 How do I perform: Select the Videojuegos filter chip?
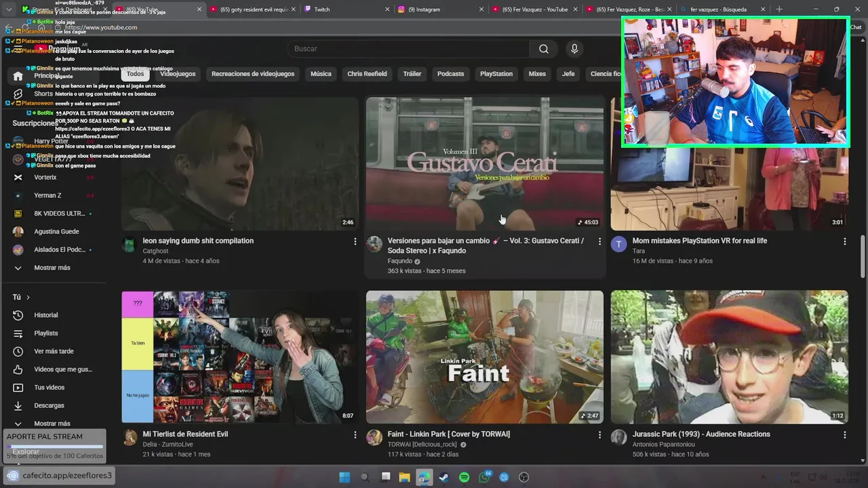click(x=178, y=74)
